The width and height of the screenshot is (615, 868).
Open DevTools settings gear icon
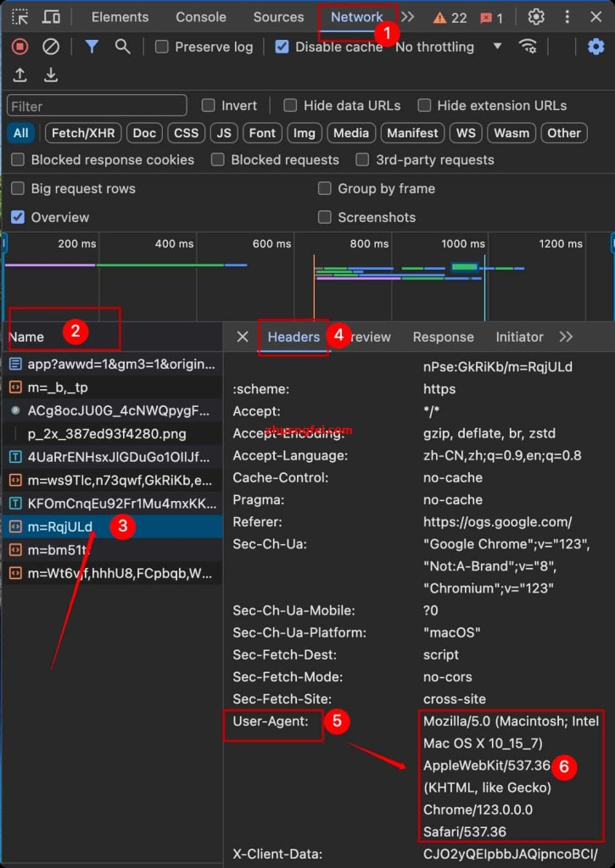pos(536,17)
